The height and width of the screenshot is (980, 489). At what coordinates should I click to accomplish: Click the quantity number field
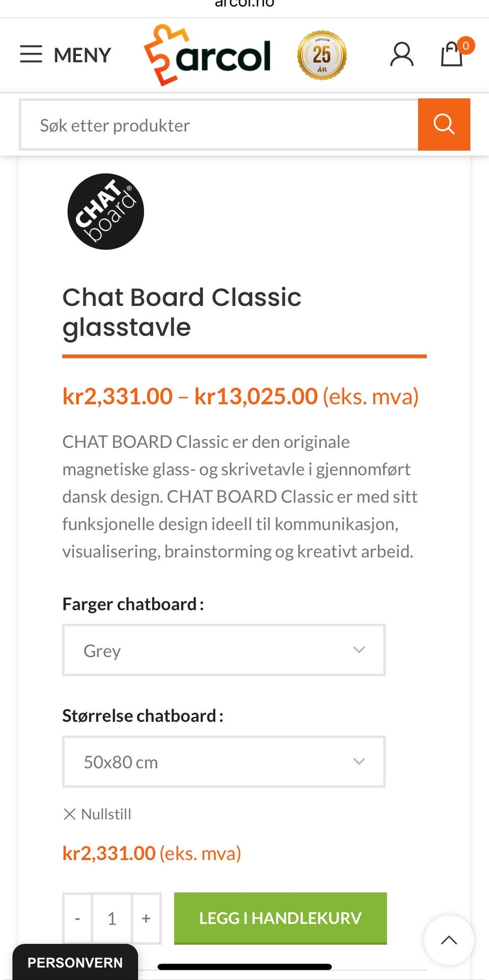[112, 918]
